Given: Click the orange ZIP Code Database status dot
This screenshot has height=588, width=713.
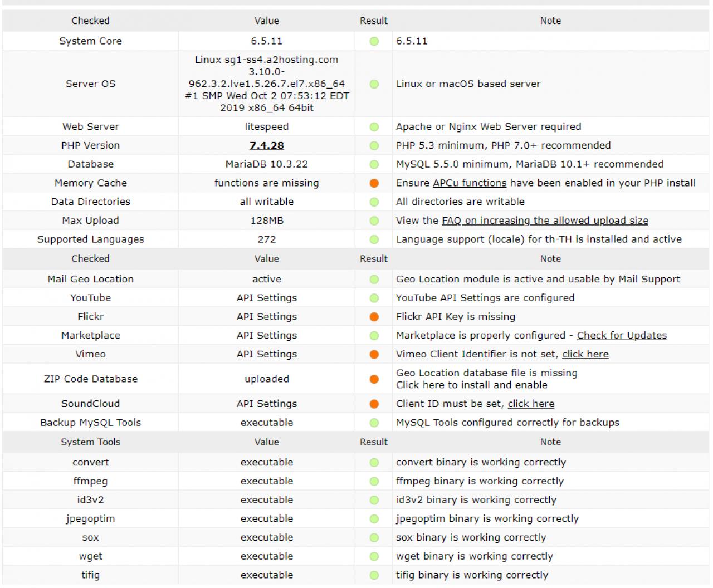Looking at the screenshot, I should point(374,379).
